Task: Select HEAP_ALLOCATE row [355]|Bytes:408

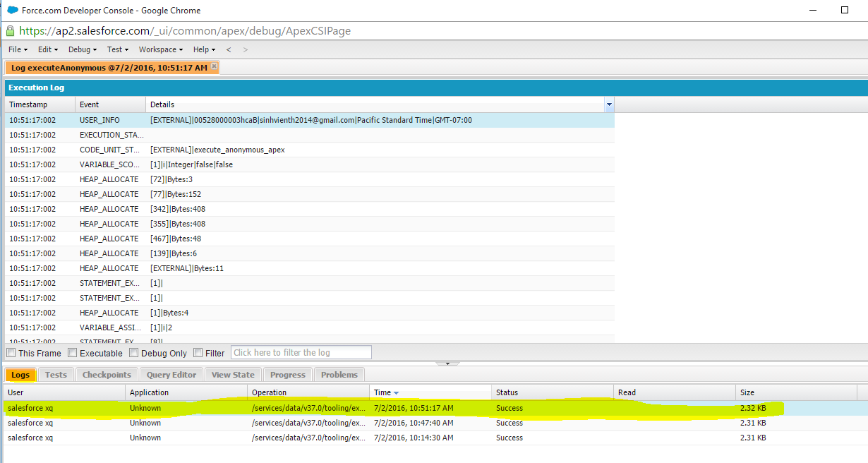Action: pos(310,224)
